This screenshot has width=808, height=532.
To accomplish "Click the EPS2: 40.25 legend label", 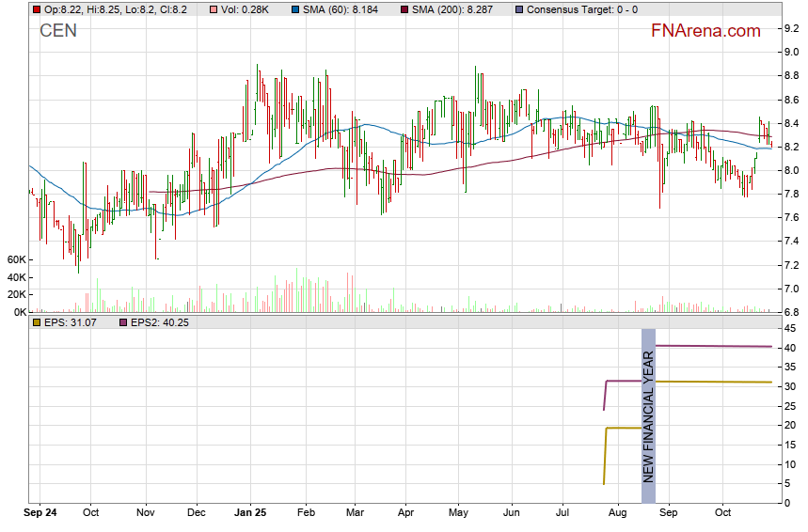I will point(160,322).
